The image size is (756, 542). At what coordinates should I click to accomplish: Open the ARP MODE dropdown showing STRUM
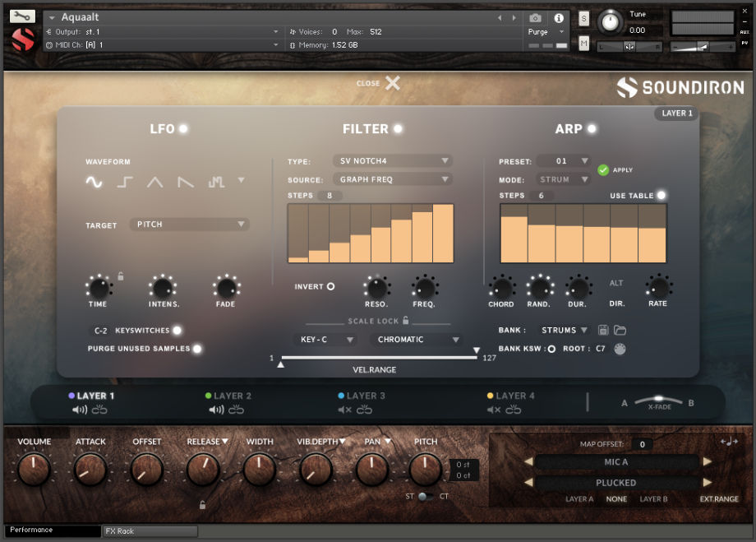click(563, 178)
